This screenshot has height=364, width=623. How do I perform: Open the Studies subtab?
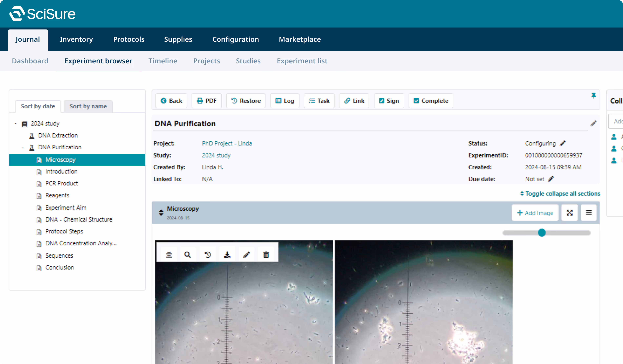click(x=248, y=61)
